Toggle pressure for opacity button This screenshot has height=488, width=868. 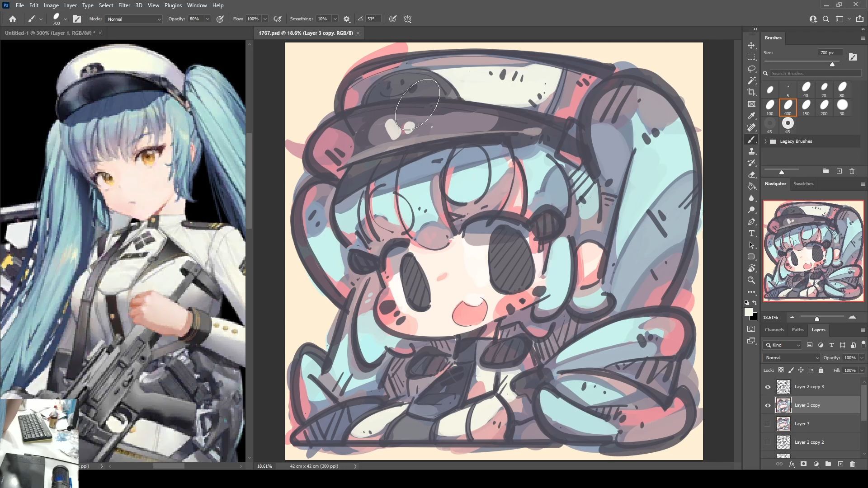(x=220, y=19)
